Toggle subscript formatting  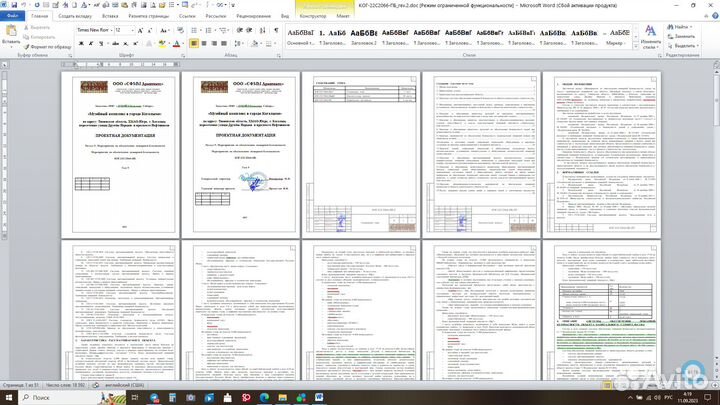[126, 44]
